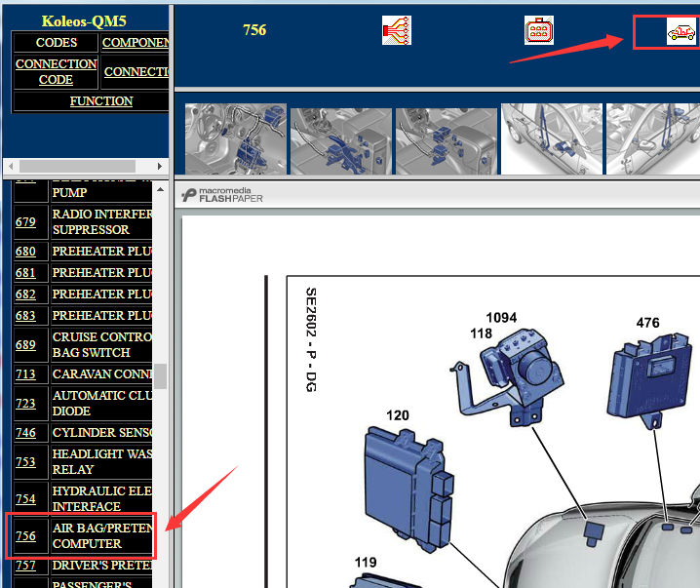Click CRUISE CONTROL BAG SWITCH text
Image resolution: width=700 pixels, height=588 pixels.
pos(102,344)
